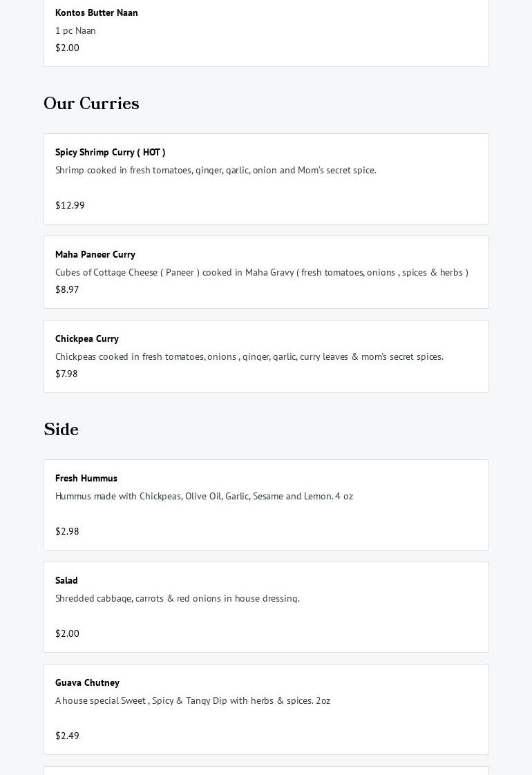Open the Guava Chutney item

[x=266, y=709]
